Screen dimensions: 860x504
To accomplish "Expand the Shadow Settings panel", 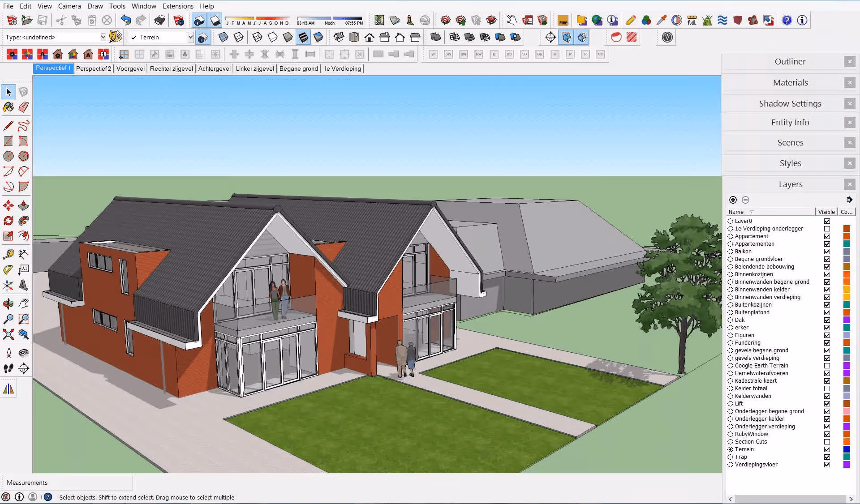I will coord(790,103).
